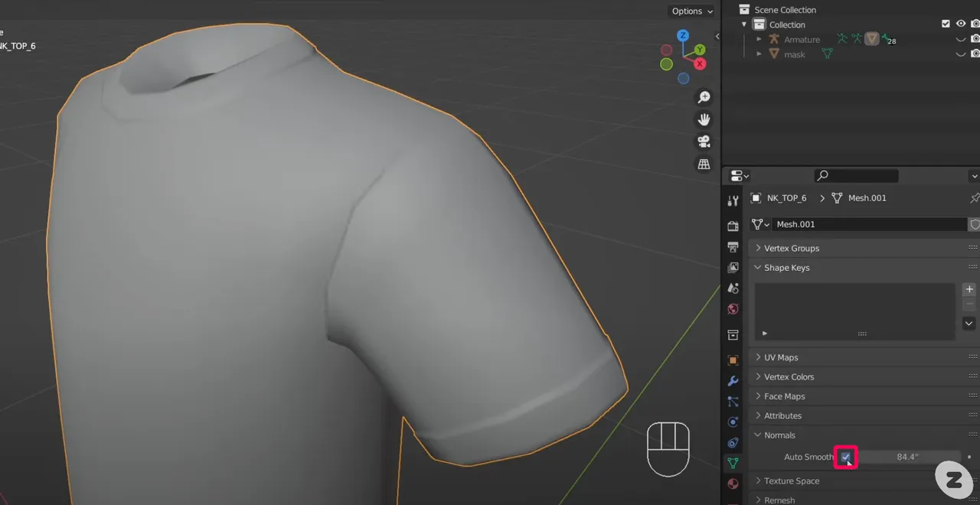Screen dimensions: 980x505
Task: Adjust the Auto Smooth angle slider
Action: click(x=907, y=457)
